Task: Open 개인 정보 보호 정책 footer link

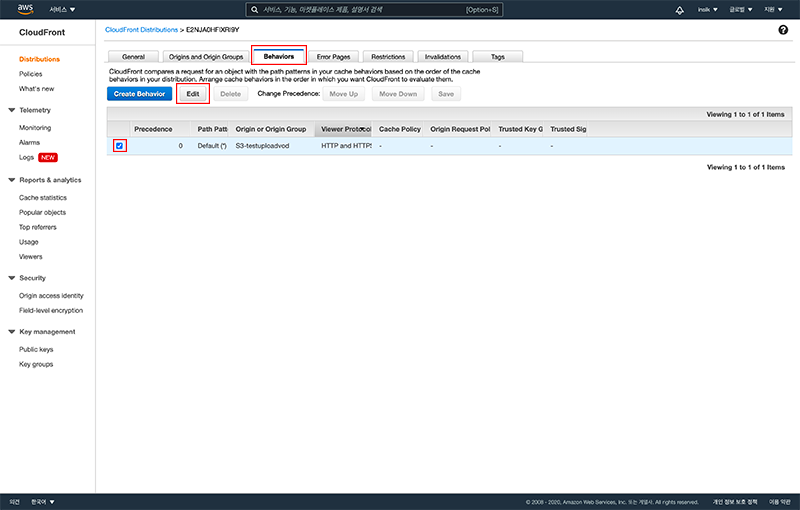Action: click(x=735, y=502)
